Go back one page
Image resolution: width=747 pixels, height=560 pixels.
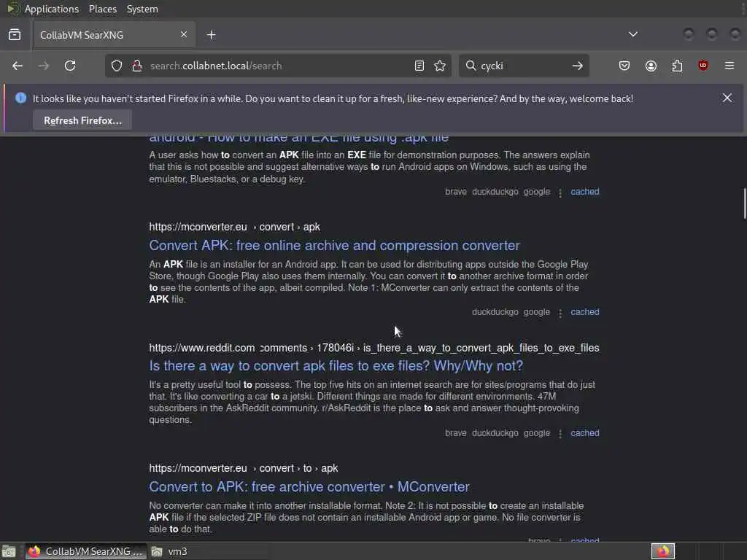tap(18, 66)
